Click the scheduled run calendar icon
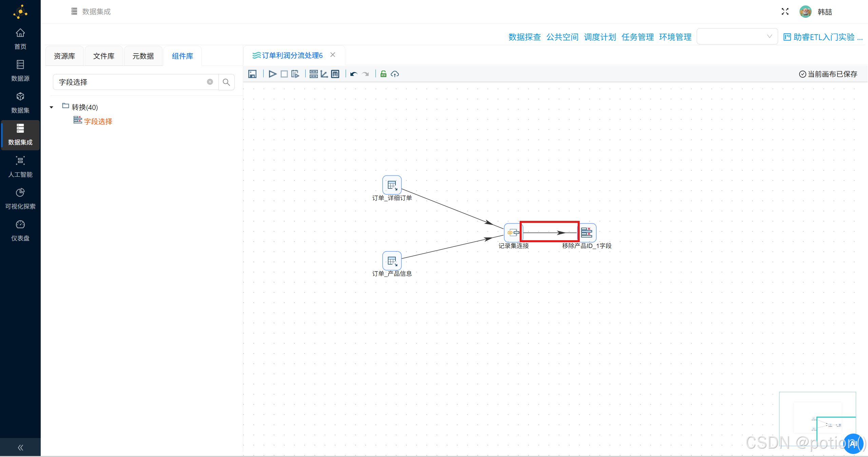868x457 pixels. [295, 74]
